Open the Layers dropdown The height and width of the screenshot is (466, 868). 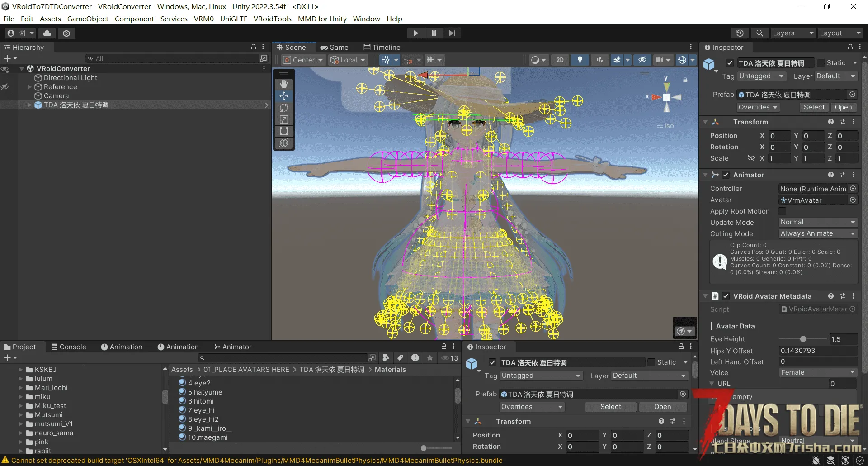pyautogui.click(x=793, y=33)
